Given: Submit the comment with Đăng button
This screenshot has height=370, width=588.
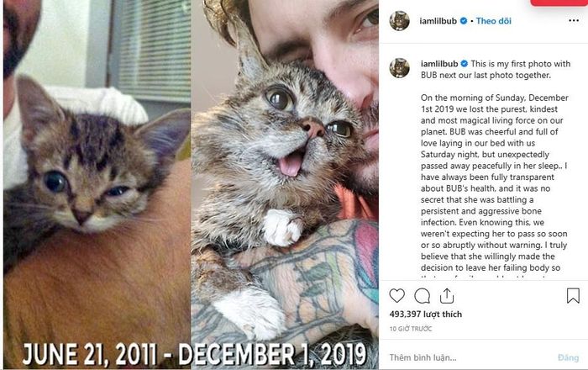Looking at the screenshot, I should [568, 357].
